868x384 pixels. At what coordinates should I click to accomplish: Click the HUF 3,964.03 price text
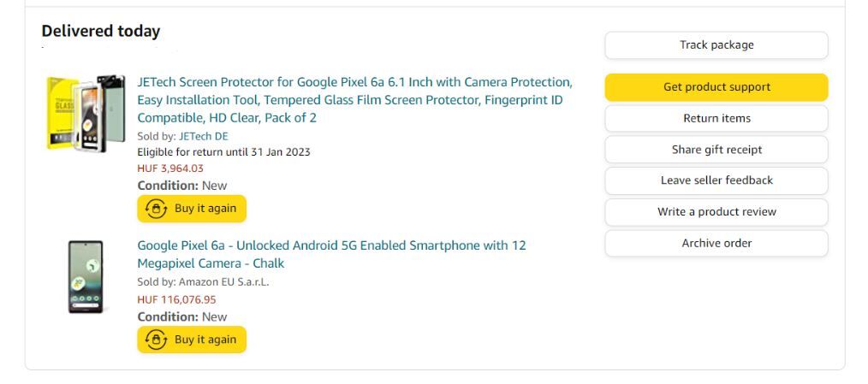[170, 168]
